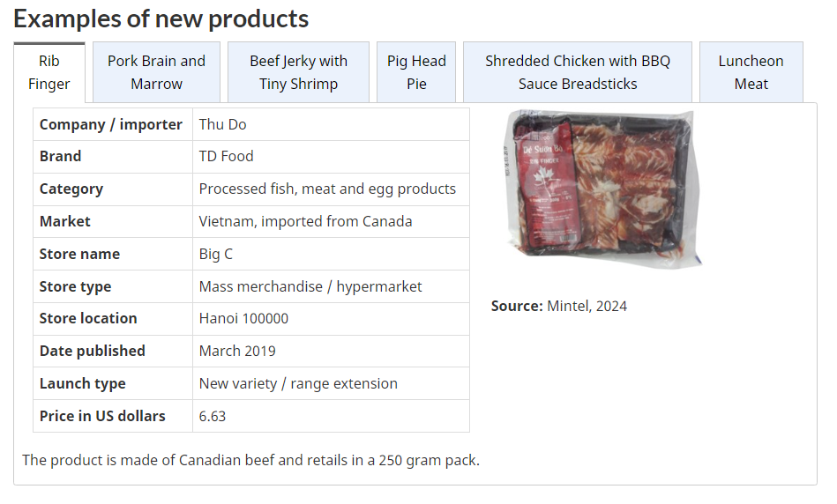Screen dimensions: 837x504
Task: Show the Pig Head Pie tab
Action: [416, 72]
